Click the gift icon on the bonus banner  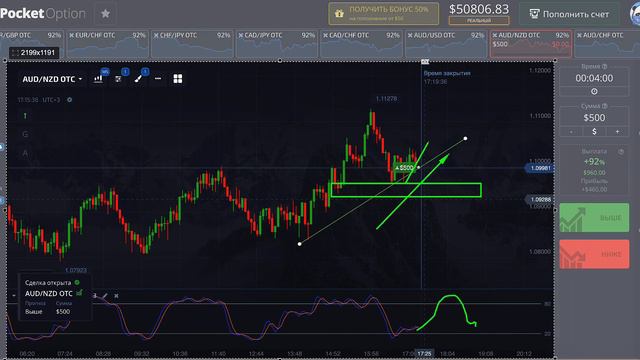[339, 14]
